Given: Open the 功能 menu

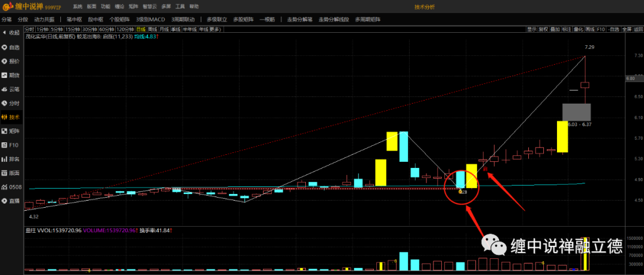Looking at the screenshot, I should [106, 7].
